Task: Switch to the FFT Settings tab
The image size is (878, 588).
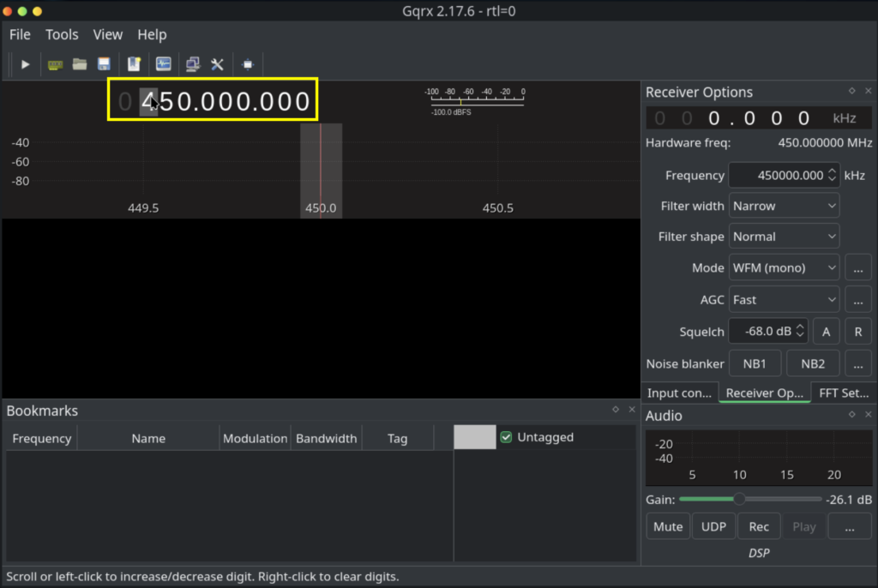Action: point(844,393)
